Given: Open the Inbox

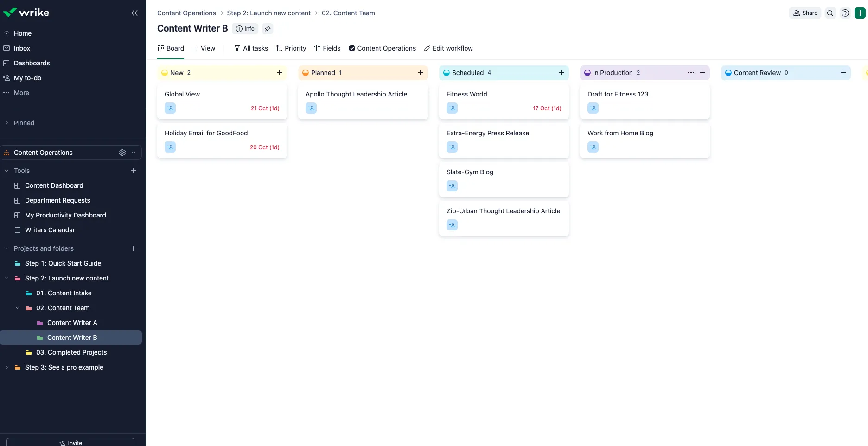Looking at the screenshot, I should (x=22, y=48).
